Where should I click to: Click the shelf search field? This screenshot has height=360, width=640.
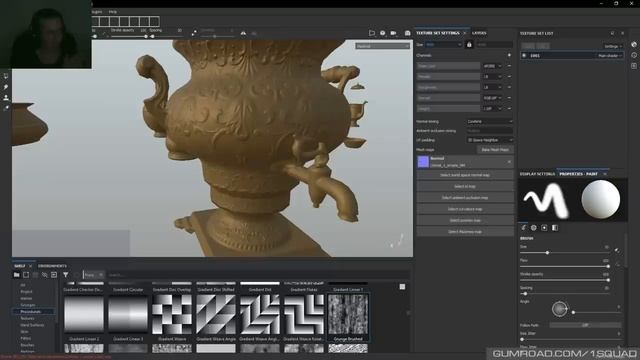click(x=258, y=275)
